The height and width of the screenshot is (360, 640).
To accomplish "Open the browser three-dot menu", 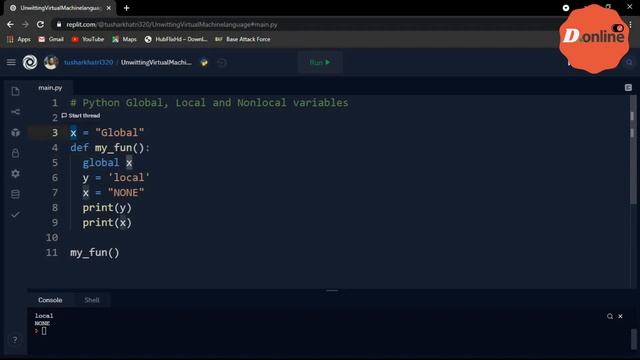I will click(631, 24).
